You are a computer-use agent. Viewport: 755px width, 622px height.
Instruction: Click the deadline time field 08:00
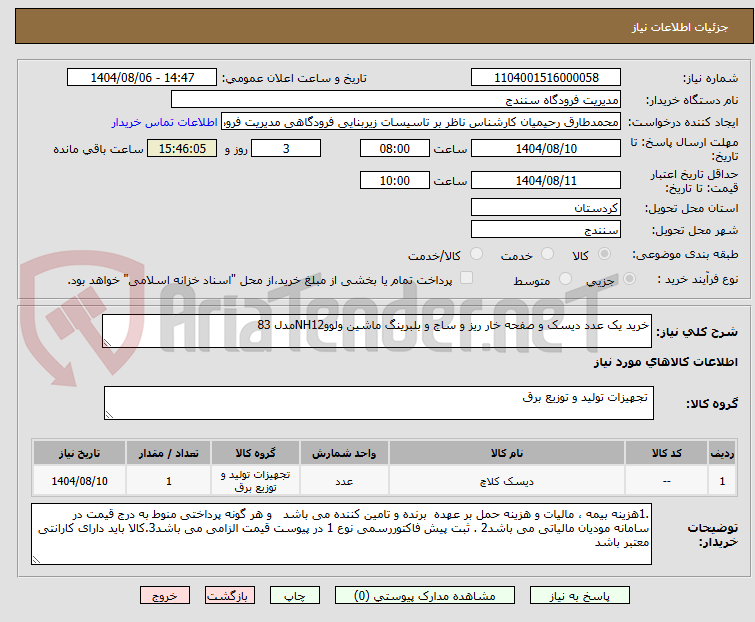pyautogui.click(x=394, y=148)
